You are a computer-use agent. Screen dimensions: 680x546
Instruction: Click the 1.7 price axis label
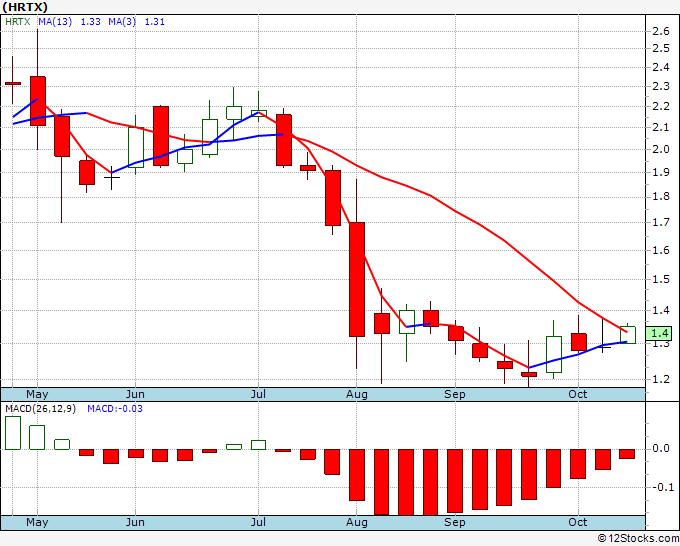point(661,223)
